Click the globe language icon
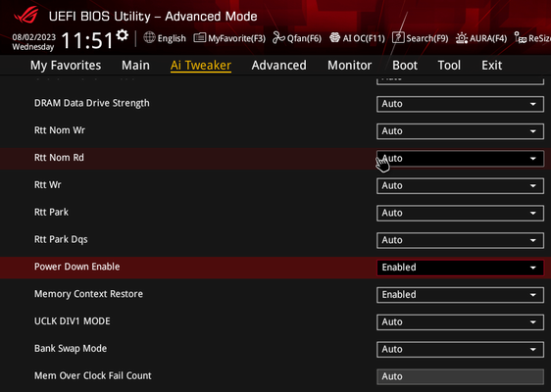The image size is (551, 392). 149,37
